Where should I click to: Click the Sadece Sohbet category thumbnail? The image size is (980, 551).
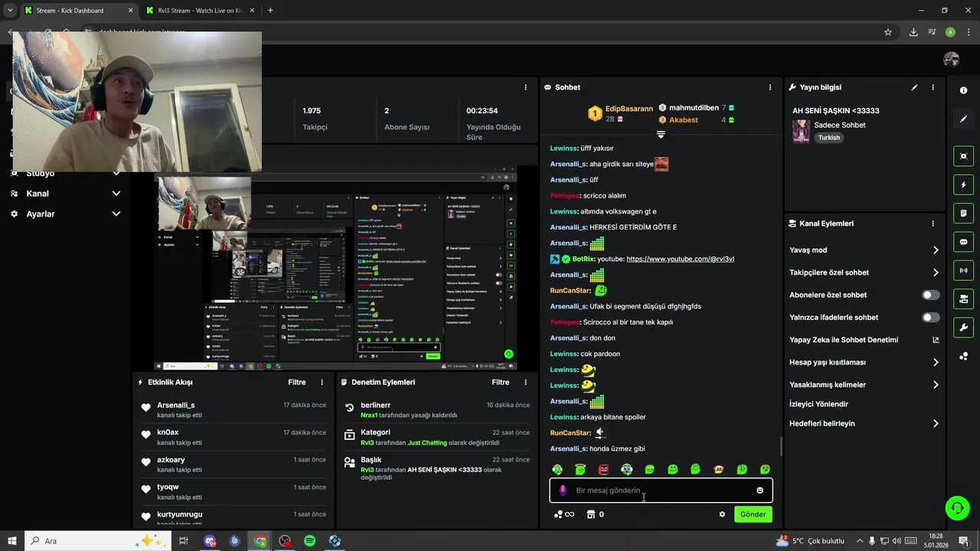click(801, 131)
